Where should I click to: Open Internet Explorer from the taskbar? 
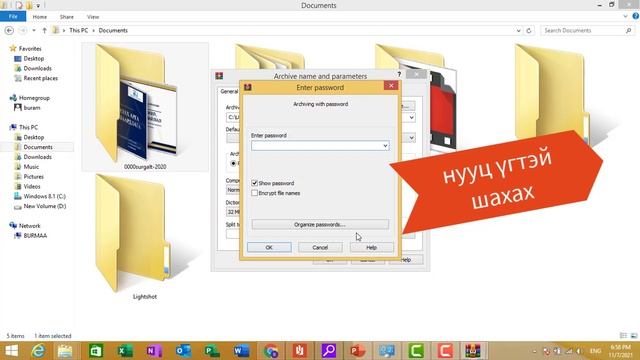click(x=38, y=351)
